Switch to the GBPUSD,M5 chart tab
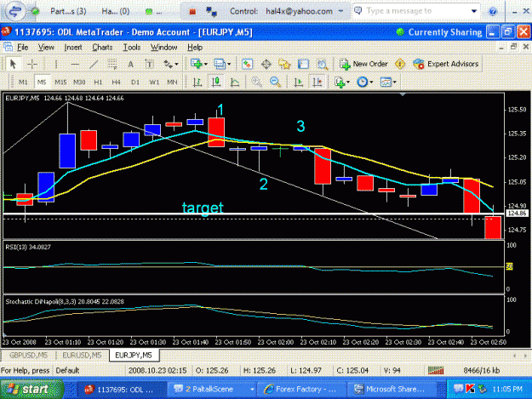532x399 pixels. tap(28, 356)
